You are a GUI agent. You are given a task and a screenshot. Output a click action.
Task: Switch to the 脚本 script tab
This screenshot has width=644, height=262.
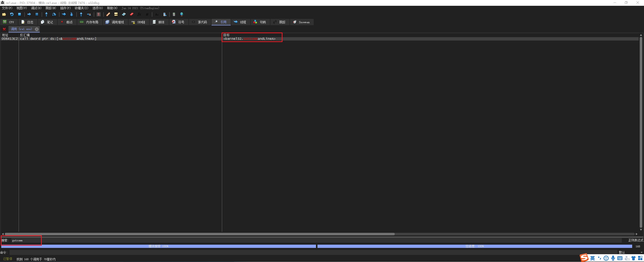159,22
